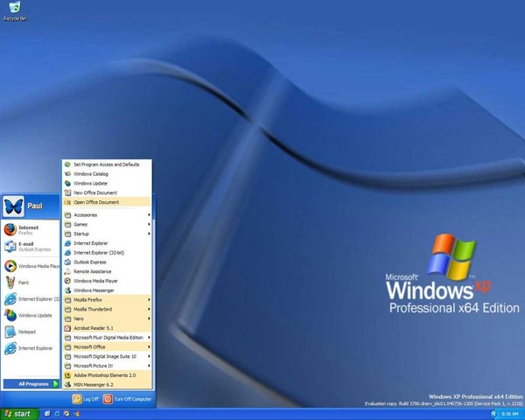
Task: Expand the Games submenu
Action: tap(107, 224)
